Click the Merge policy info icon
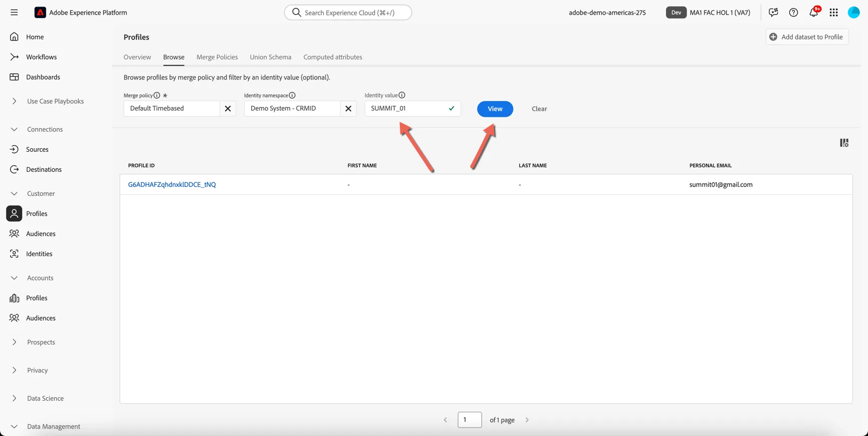The height and width of the screenshot is (436, 868). click(x=157, y=95)
